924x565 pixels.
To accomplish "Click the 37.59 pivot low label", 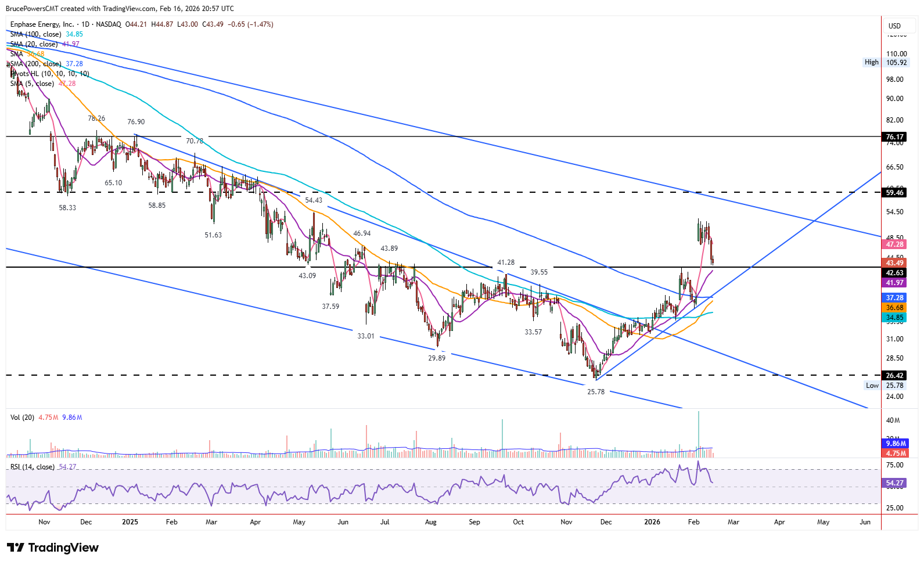I will click(x=330, y=307).
